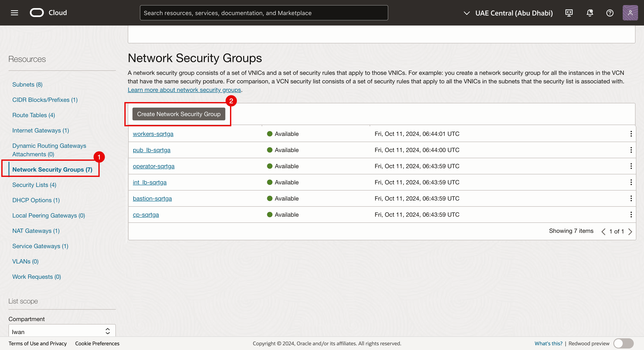Toggle the Redwood preview switch
This screenshot has width=644, height=350.
pos(623,343)
